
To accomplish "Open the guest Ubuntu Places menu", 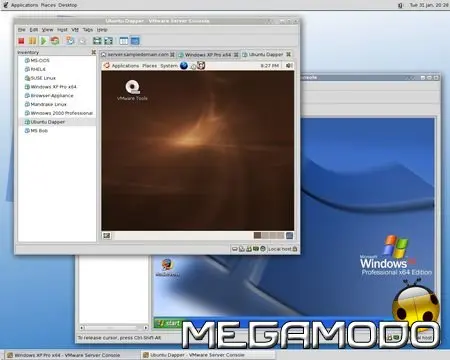I will (149, 66).
